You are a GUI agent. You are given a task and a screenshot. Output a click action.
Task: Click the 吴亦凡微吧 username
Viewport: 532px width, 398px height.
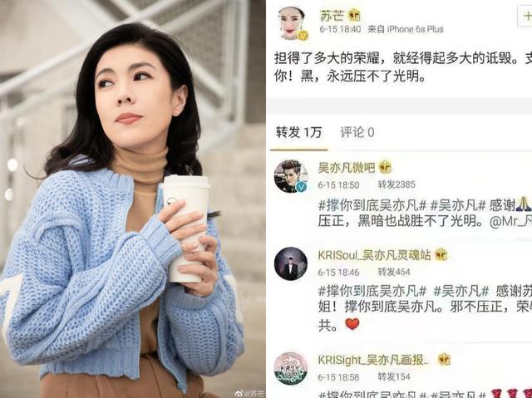(x=346, y=168)
